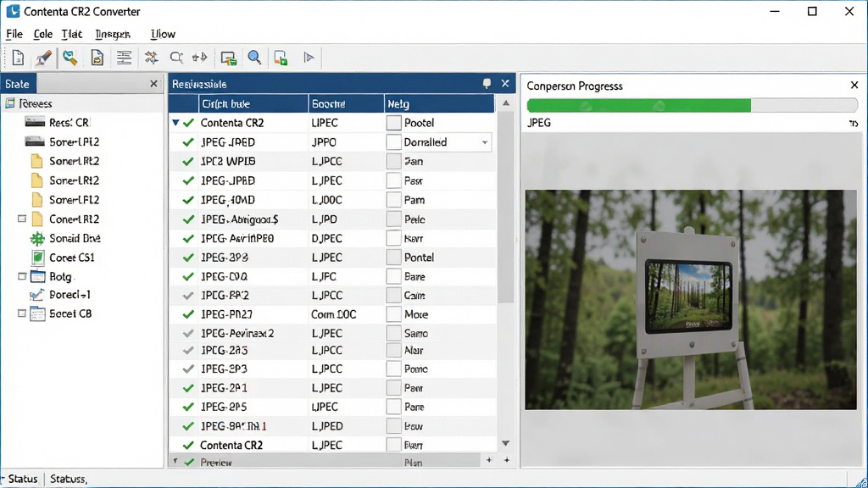
Task: Select the pencil edit toolbar icon
Action: [x=44, y=58]
